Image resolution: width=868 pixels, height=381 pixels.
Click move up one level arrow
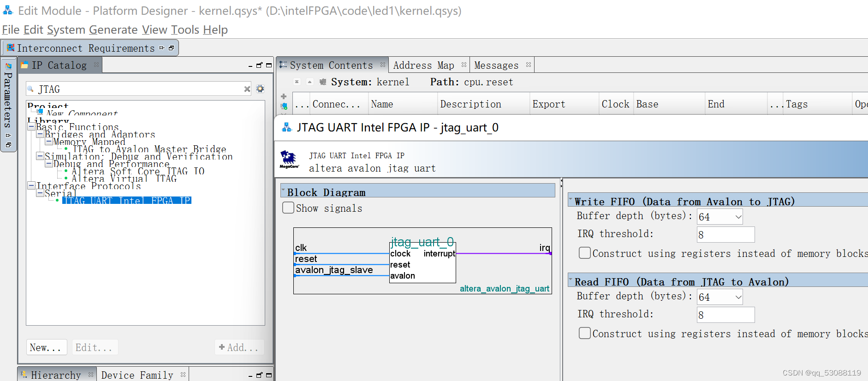pos(310,82)
